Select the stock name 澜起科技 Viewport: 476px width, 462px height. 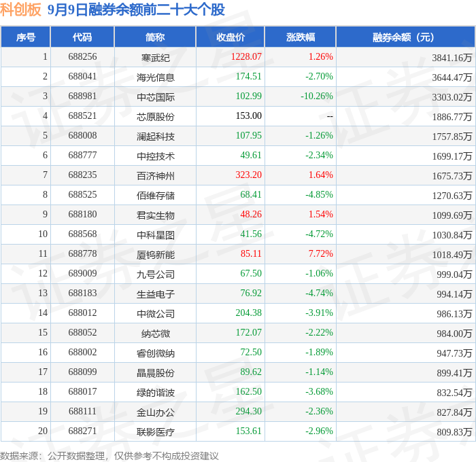pos(156,137)
